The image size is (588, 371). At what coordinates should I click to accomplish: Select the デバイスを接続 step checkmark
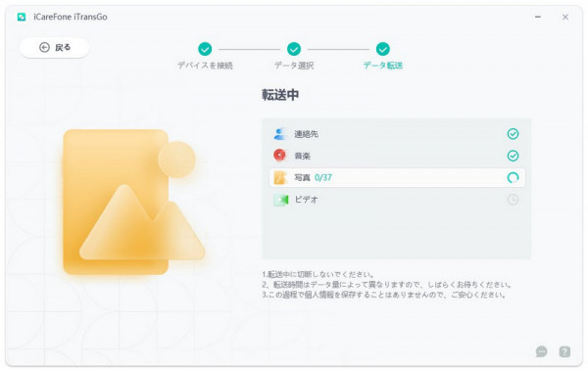[205, 49]
